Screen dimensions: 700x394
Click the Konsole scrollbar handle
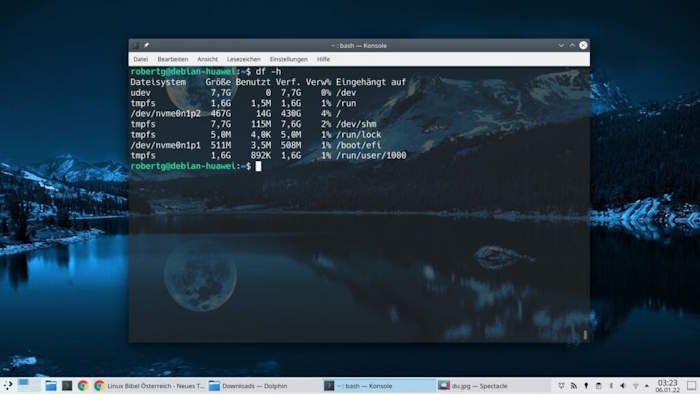click(585, 335)
